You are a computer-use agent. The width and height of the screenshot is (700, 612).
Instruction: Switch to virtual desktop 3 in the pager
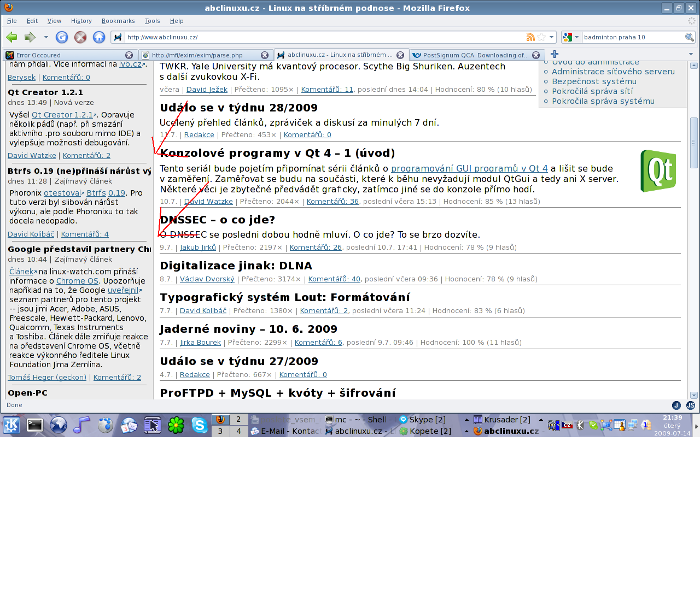coord(220,431)
